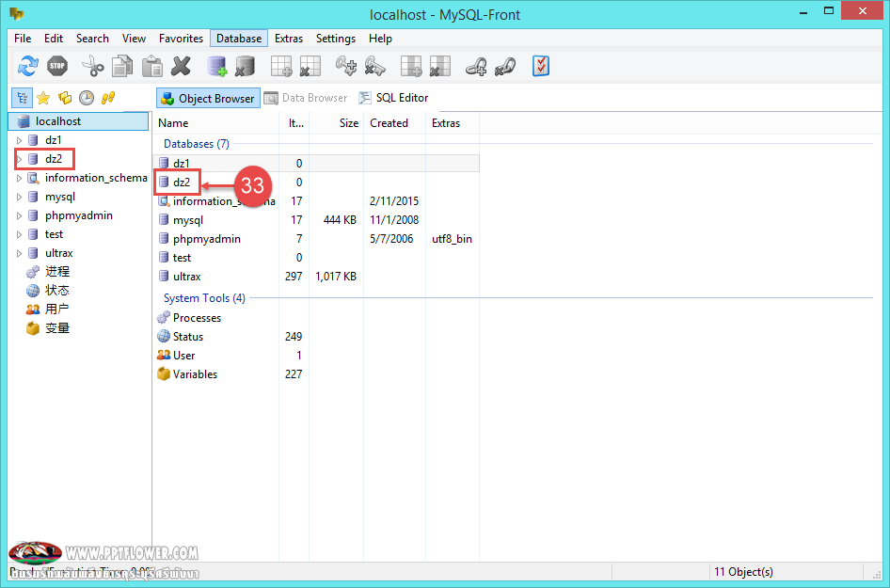Open the Database menu
Image resolution: width=890 pixels, height=588 pixels.
tap(239, 39)
